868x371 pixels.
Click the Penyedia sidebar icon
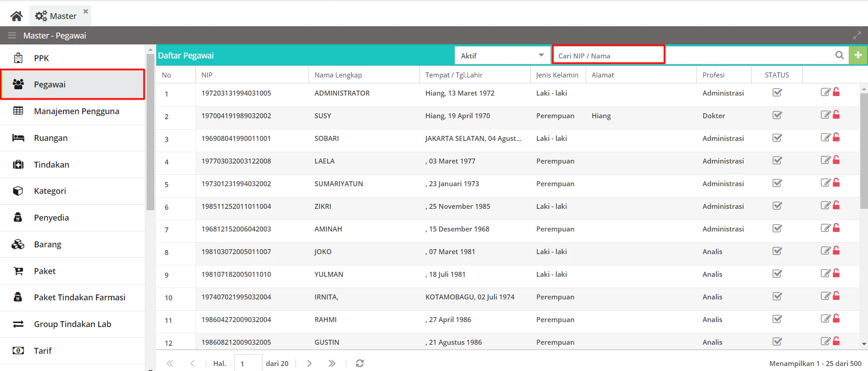pyautogui.click(x=18, y=217)
